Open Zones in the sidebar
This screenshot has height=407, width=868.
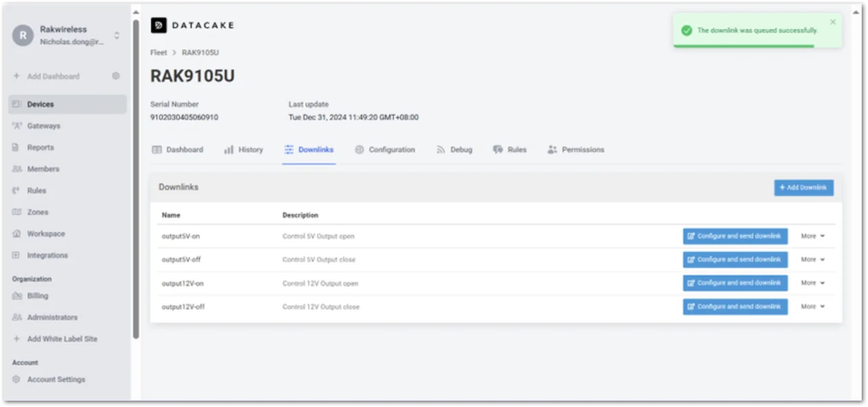tap(38, 212)
